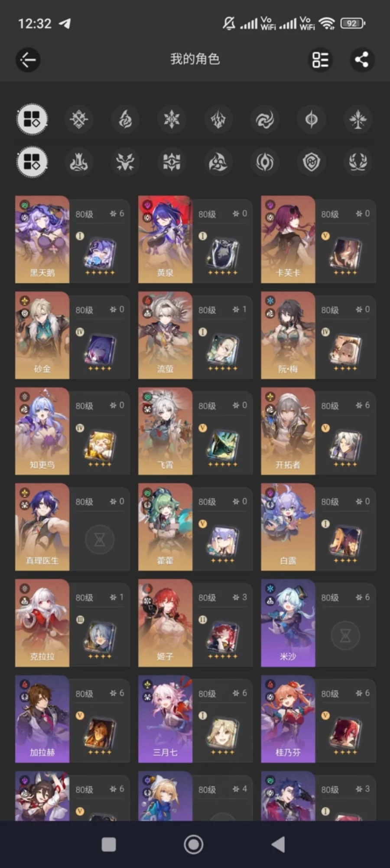Select the all-paths filter in the second row
This screenshot has height=868, width=390.
coord(32,162)
